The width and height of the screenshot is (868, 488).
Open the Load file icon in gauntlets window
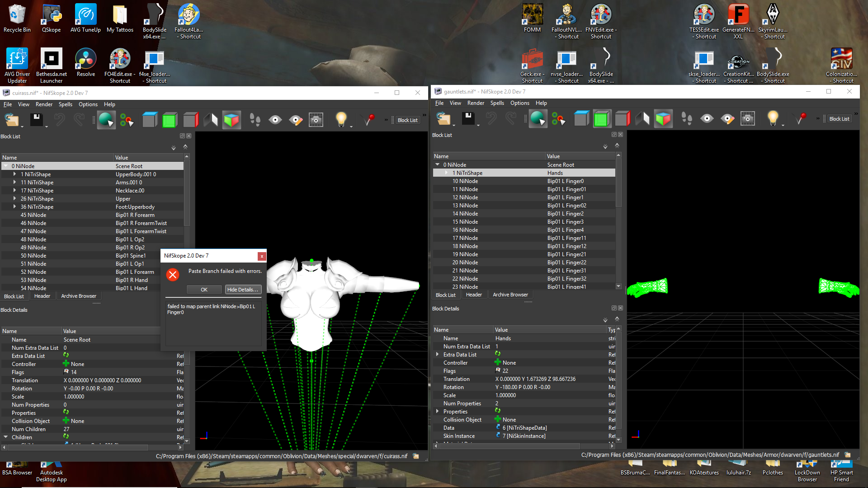pos(443,118)
